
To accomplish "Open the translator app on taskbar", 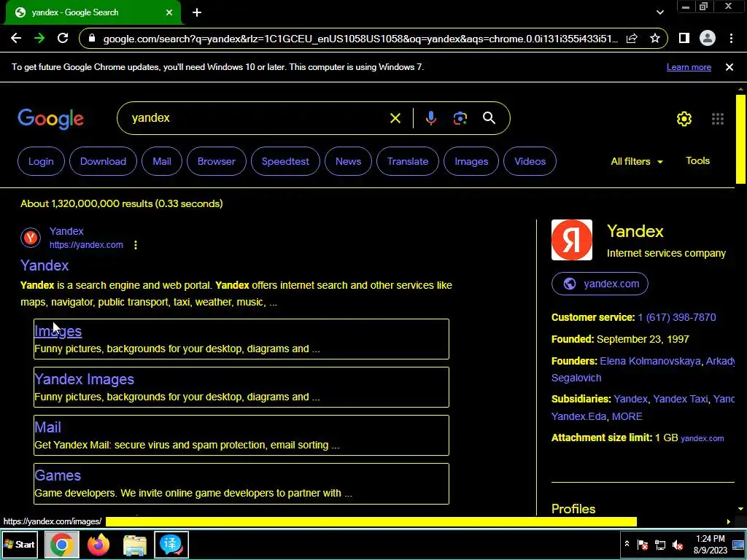I will point(171,544).
